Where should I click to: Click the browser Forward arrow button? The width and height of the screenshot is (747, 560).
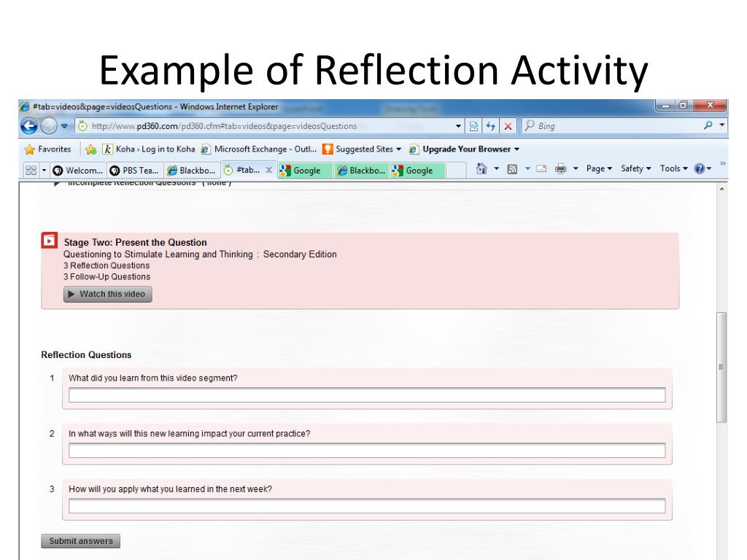click(48, 126)
